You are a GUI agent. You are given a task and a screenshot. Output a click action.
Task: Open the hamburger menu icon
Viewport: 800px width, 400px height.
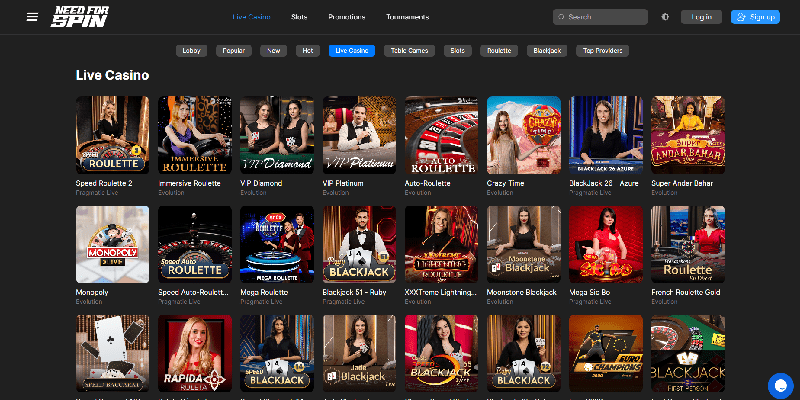32,17
